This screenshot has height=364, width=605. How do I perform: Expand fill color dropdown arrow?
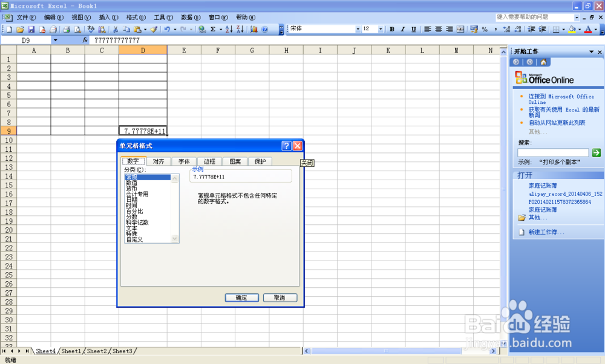580,29
